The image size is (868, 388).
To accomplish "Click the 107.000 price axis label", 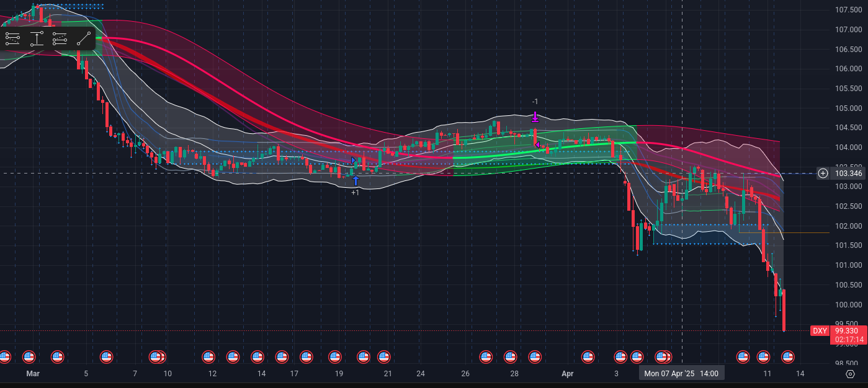I will pos(848,30).
